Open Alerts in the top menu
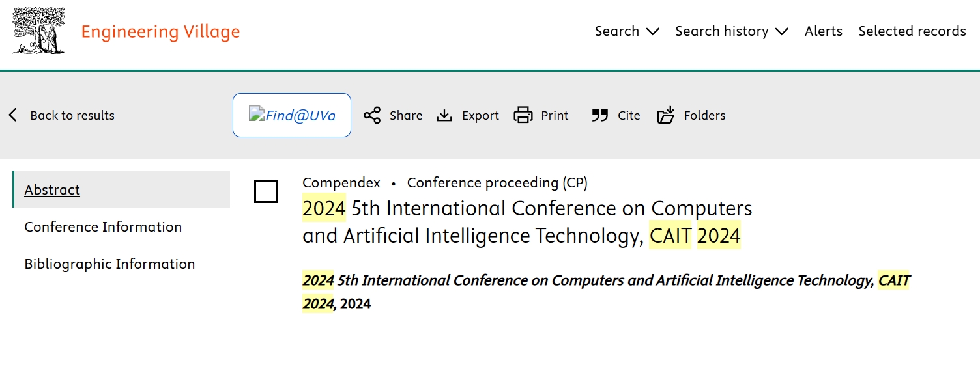980x369 pixels. pyautogui.click(x=824, y=31)
